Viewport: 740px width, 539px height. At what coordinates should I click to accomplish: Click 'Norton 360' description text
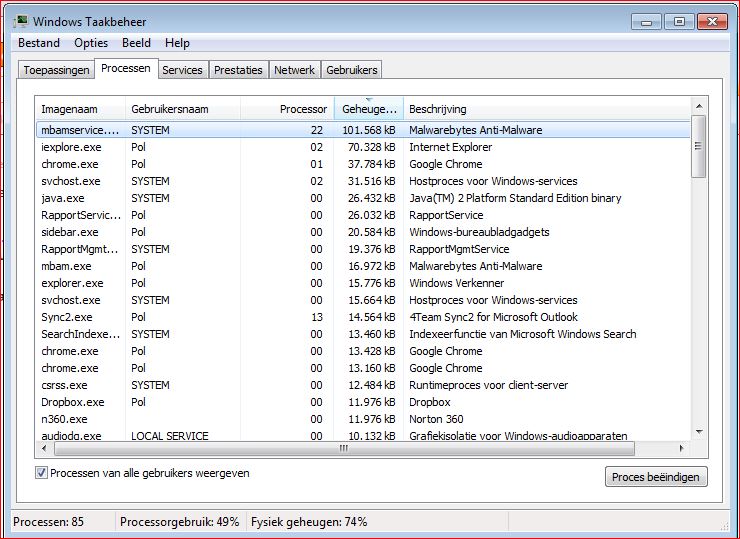[436, 419]
